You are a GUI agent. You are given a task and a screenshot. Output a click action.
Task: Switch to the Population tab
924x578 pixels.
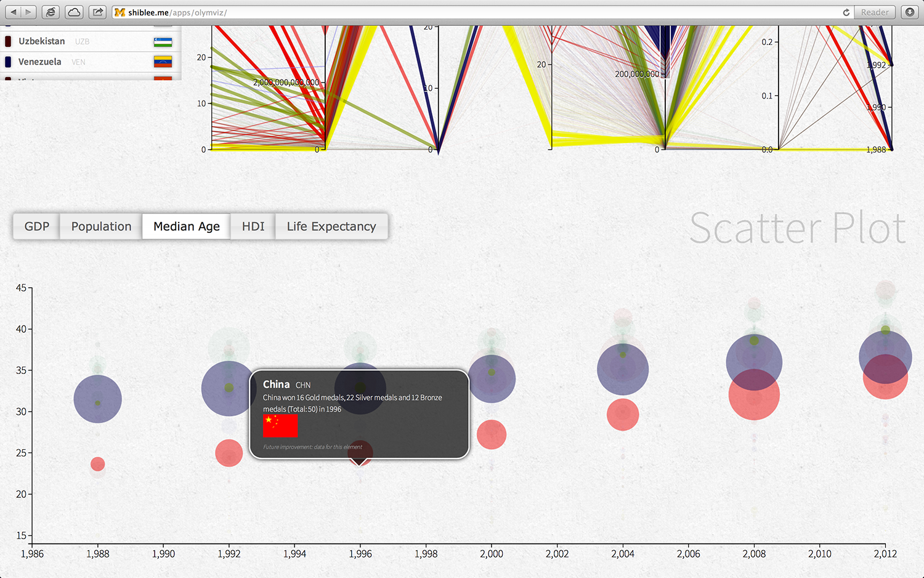[x=100, y=226]
